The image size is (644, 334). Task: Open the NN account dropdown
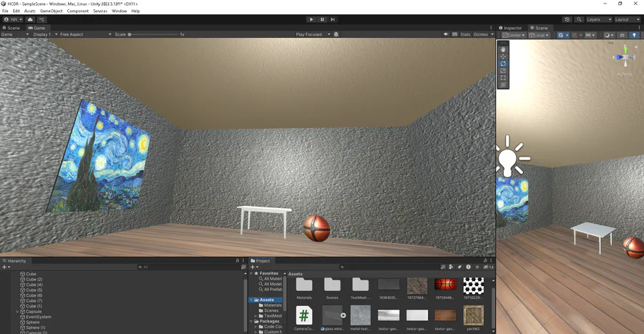coord(13,19)
